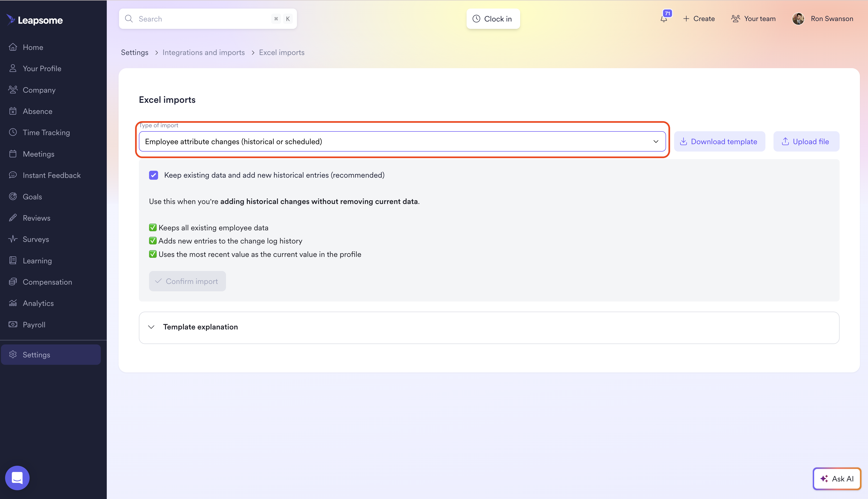
Task: Expand the Template explanation section
Action: coord(201,327)
